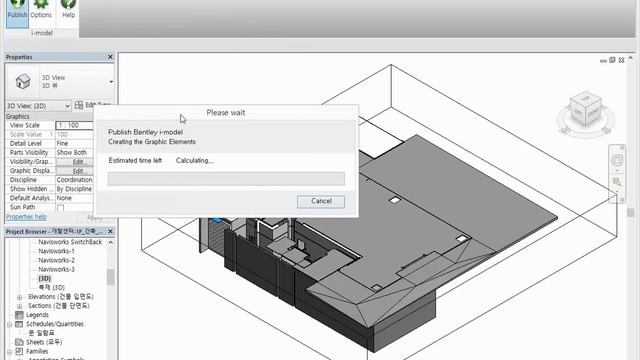Image resolution: width=640 pixels, height=360 pixels.
Task: Click the Project Browser scroll-up arrow
Action: (111, 242)
